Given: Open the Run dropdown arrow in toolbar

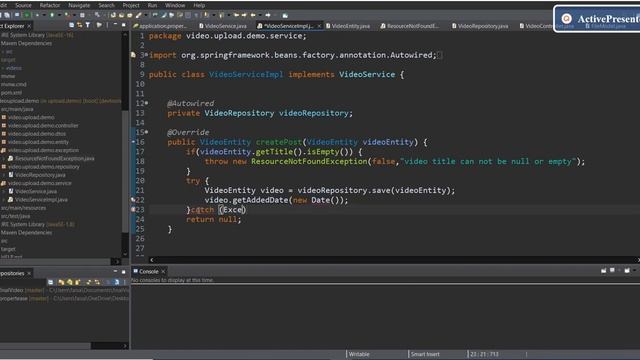Looking at the screenshot, I should 59,15.
